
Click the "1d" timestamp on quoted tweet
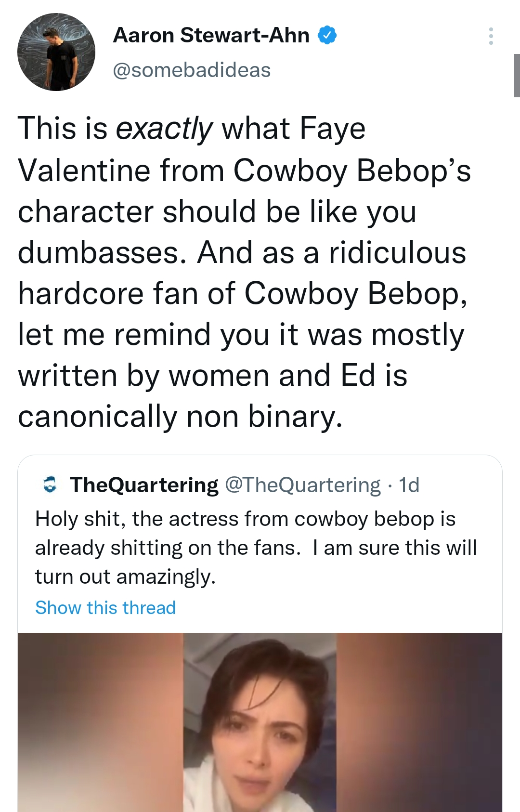[x=409, y=485]
